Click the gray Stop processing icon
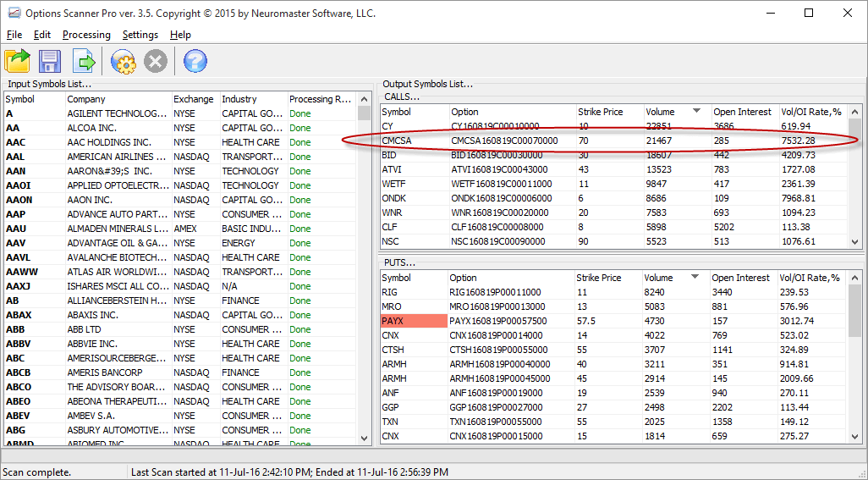This screenshot has width=868, height=480. point(156,61)
